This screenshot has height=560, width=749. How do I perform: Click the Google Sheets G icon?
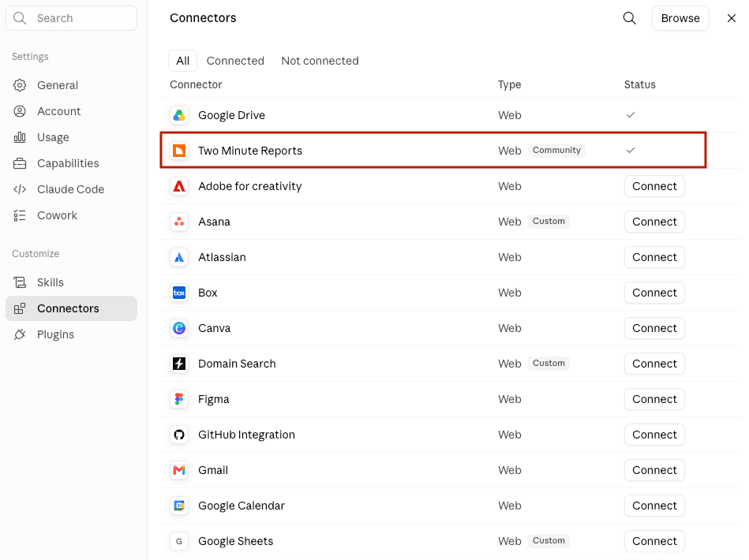pos(179,541)
